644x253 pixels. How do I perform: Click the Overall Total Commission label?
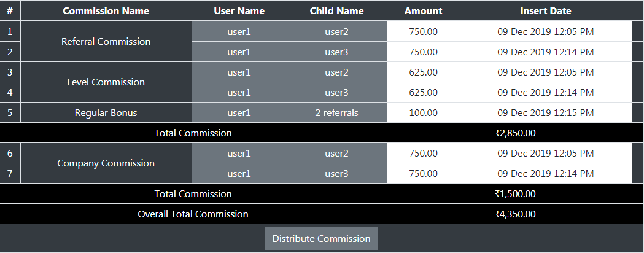pos(193,214)
